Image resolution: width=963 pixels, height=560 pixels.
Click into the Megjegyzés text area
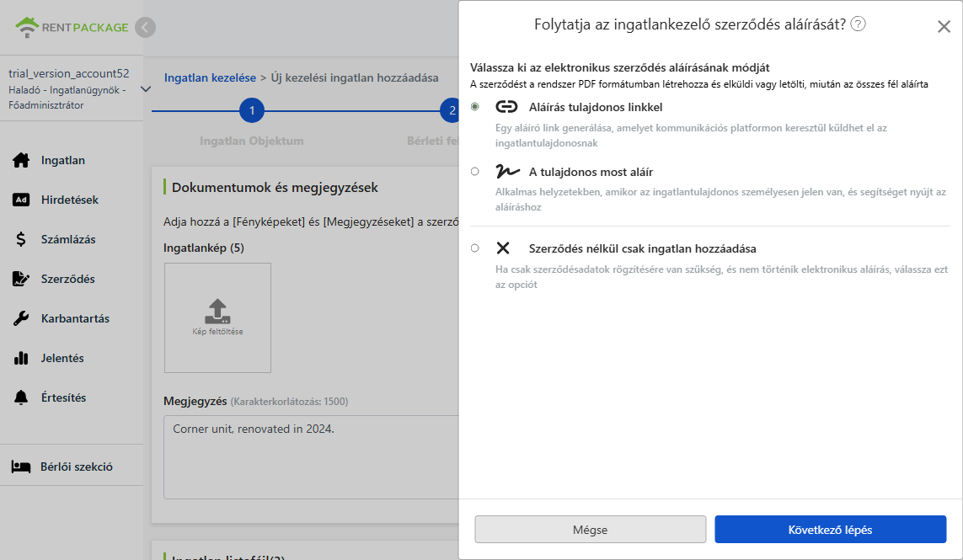pos(312,456)
